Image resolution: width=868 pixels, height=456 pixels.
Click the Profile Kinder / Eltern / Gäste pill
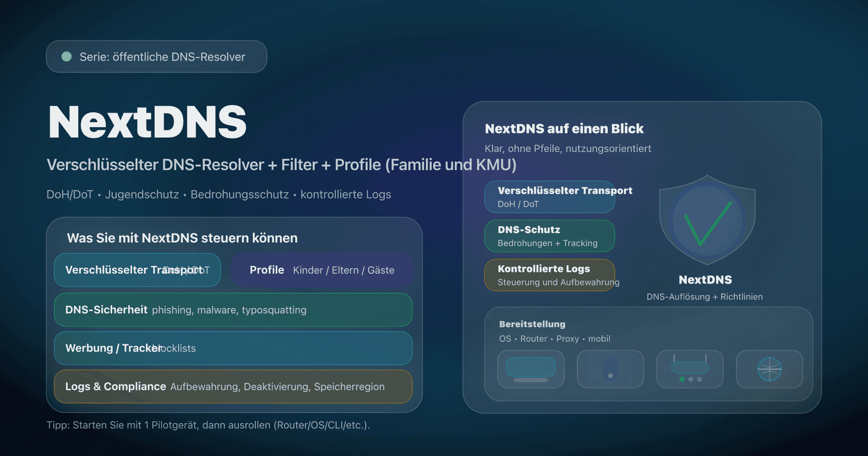[x=322, y=270]
